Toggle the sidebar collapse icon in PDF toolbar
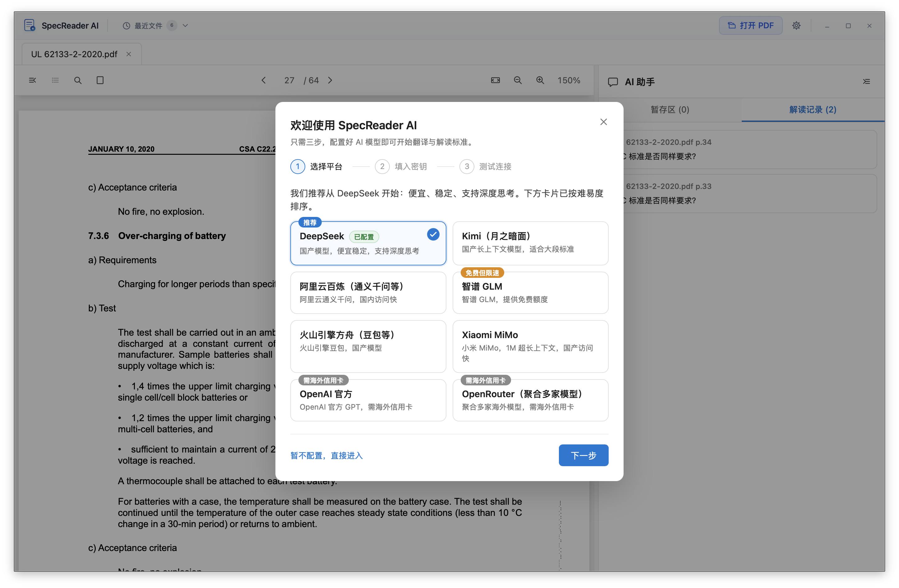Viewport: 899px width, 588px height. (33, 80)
